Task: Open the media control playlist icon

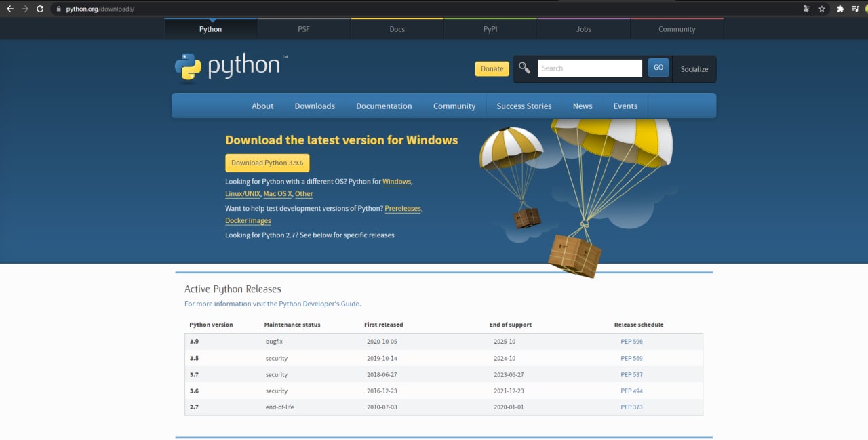Action: (x=855, y=9)
